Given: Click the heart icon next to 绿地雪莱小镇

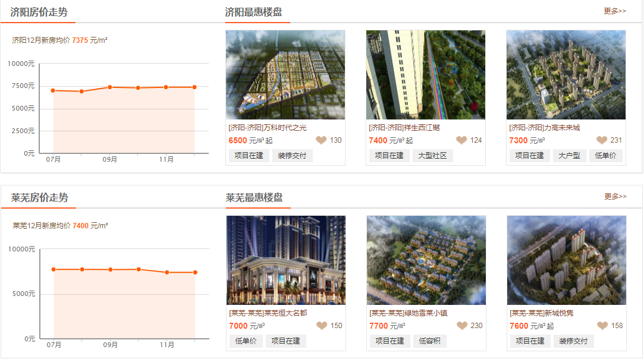Looking at the screenshot, I should coord(462,325).
